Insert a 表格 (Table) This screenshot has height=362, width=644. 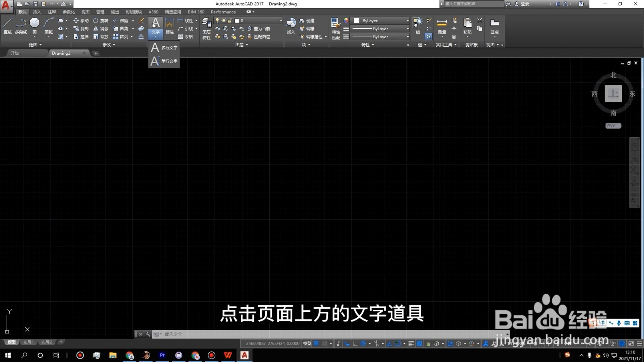[186, 37]
